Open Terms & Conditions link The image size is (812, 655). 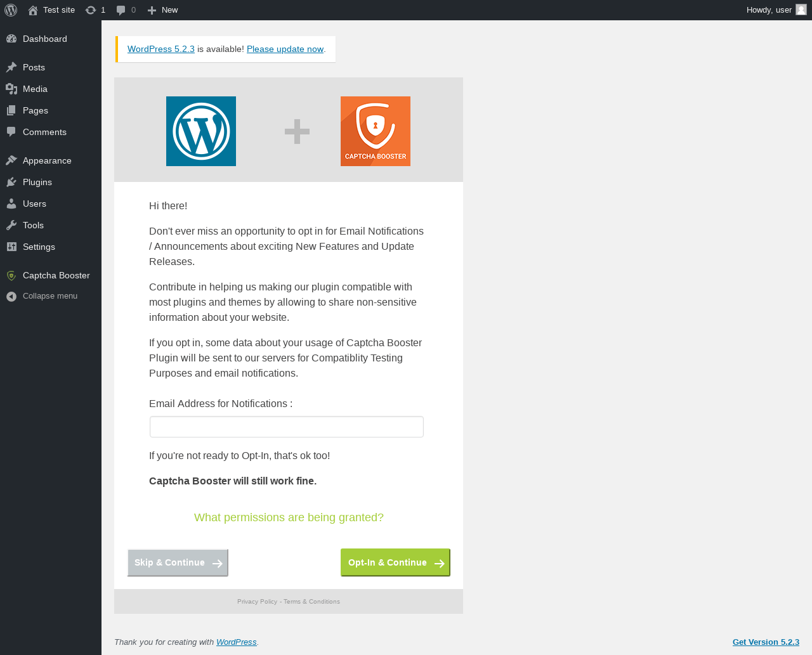311,602
